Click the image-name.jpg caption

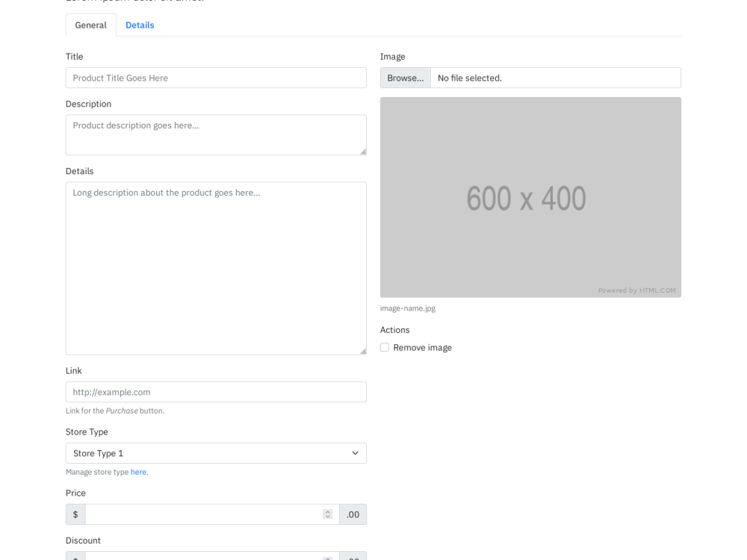pyautogui.click(x=408, y=308)
